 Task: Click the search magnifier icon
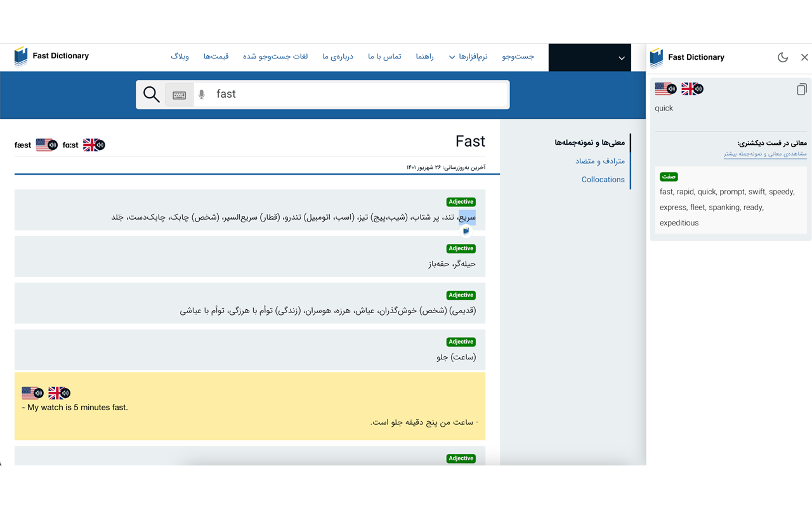[151, 94]
